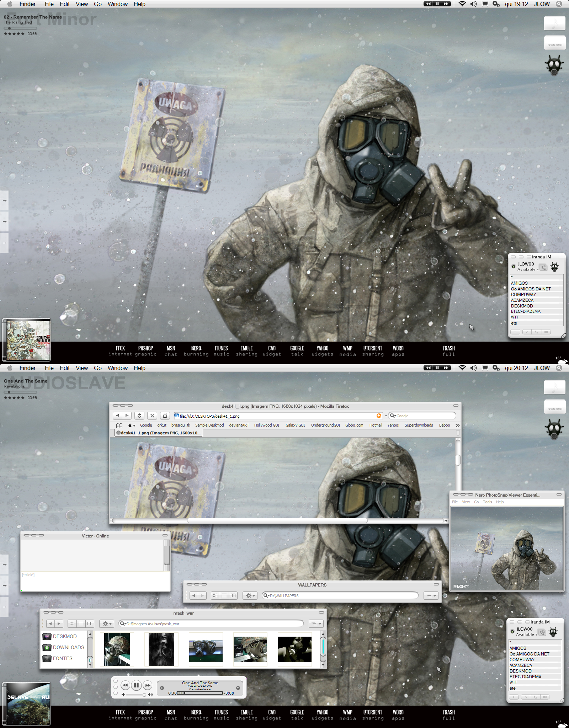
Task: Open the File menu in Nero PhotoSnap
Action: coord(455,502)
